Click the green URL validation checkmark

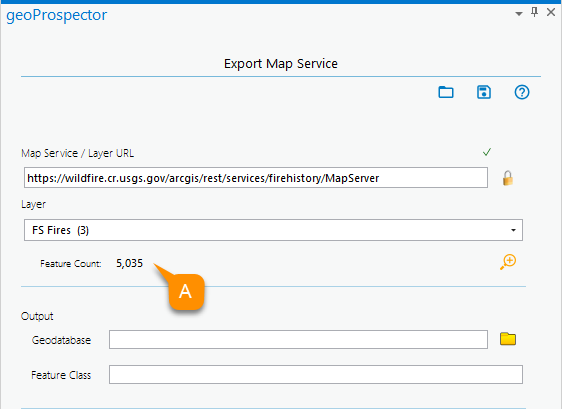coord(487,152)
